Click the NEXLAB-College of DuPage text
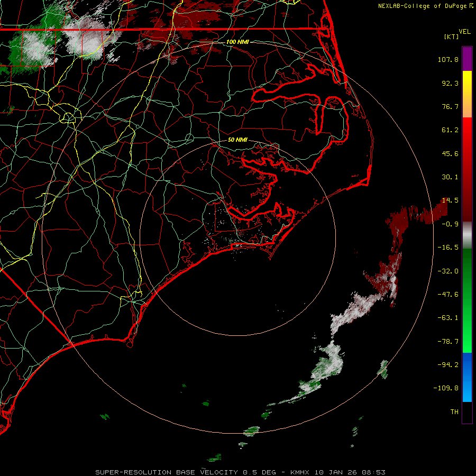This screenshot has height=476, width=476. pos(423,6)
